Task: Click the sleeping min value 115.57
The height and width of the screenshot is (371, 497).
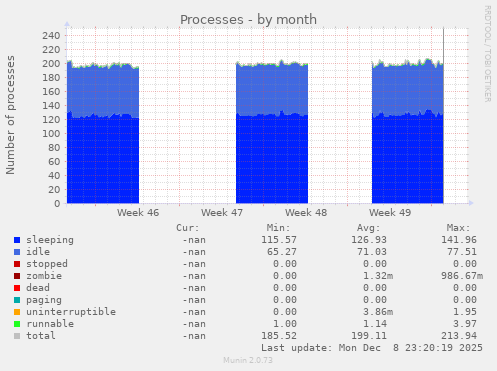Action: point(279,240)
